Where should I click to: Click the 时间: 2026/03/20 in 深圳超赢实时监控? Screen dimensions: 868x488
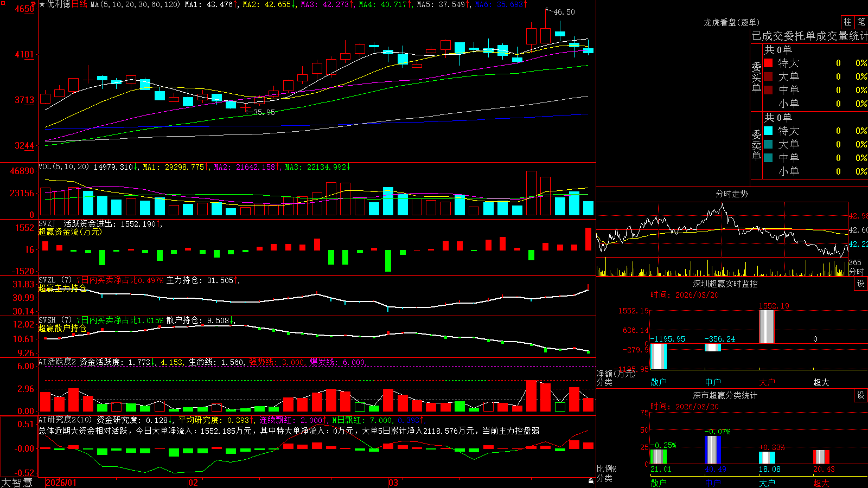coord(685,295)
